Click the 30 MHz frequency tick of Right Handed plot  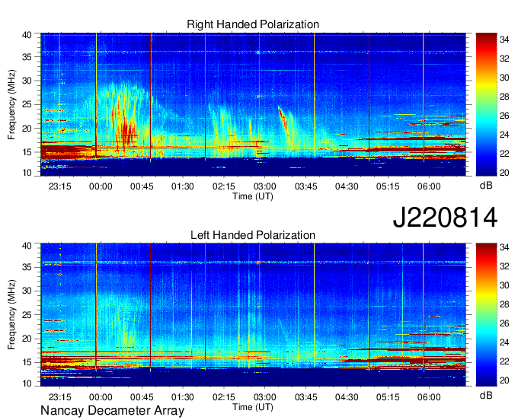27,81
